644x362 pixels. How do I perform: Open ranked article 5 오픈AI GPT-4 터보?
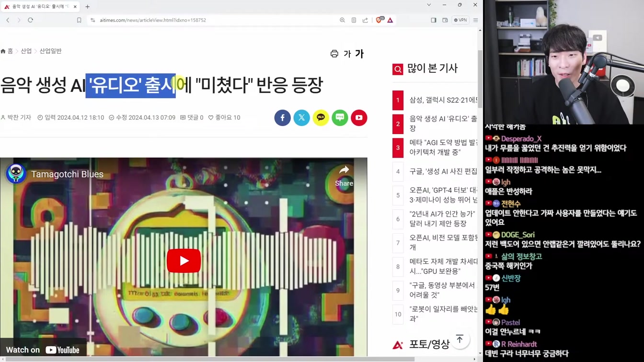point(443,195)
